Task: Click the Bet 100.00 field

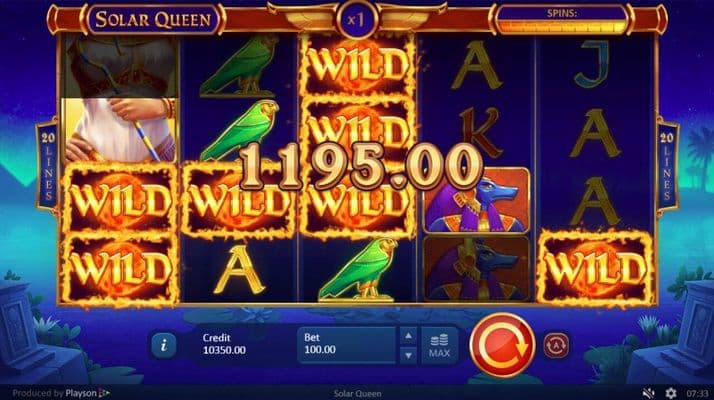Action: [x=347, y=345]
